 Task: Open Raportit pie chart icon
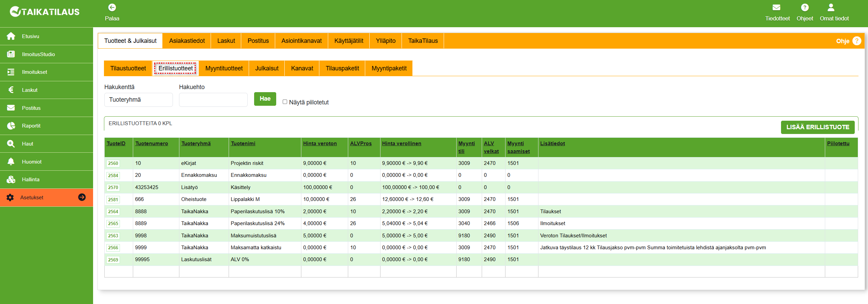click(11, 126)
